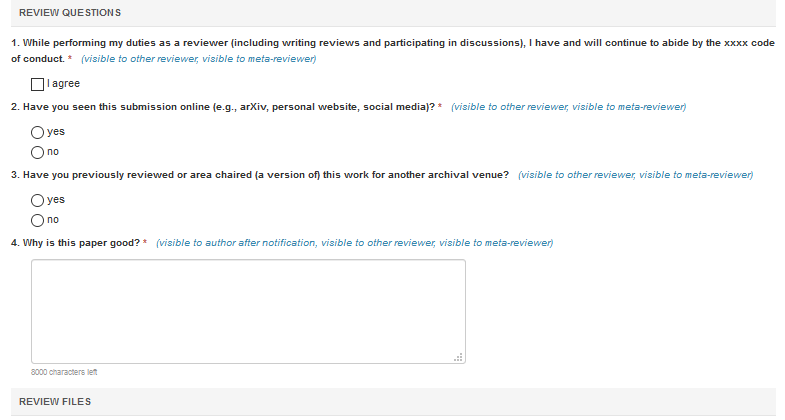Click the "Why is this paper good?" question label
The height and width of the screenshot is (420, 785).
coord(76,243)
